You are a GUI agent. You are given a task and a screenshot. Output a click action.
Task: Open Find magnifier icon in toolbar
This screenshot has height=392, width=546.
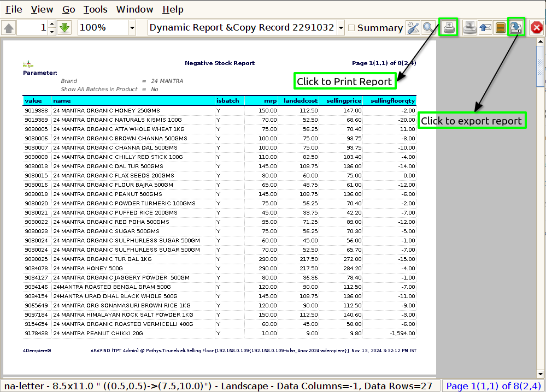click(x=428, y=27)
